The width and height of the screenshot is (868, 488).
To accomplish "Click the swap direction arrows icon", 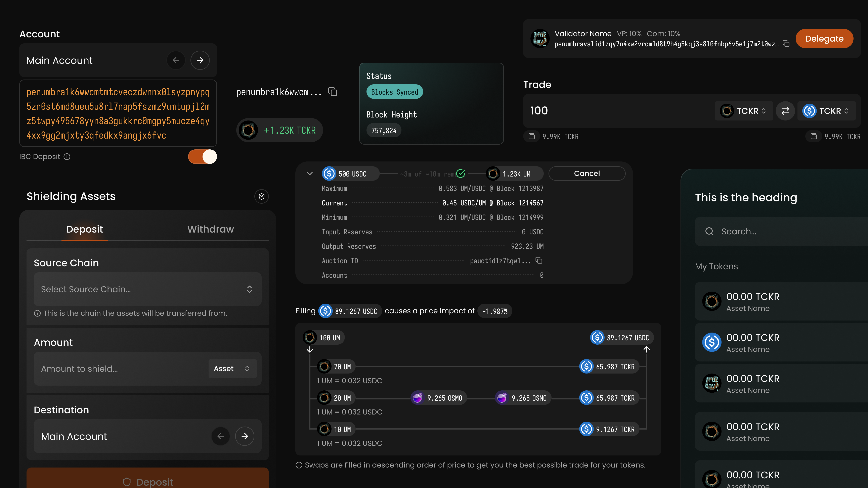I will click(x=785, y=111).
